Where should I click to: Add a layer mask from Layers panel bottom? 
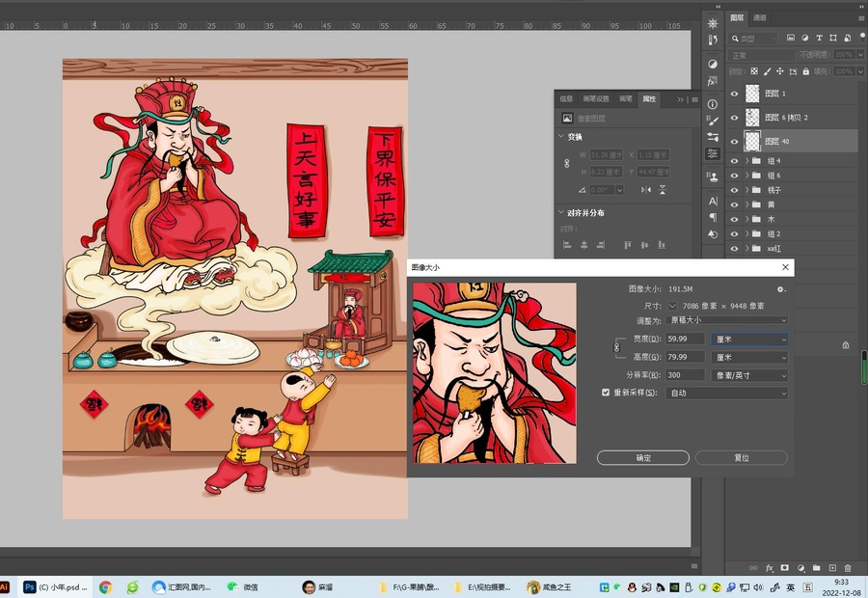pos(784,567)
